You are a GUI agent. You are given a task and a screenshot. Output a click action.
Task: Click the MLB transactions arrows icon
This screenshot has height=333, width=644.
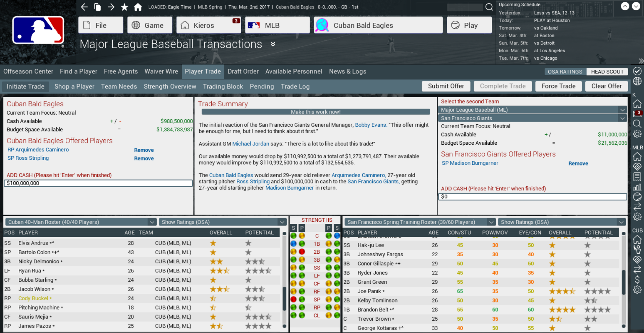point(637,207)
